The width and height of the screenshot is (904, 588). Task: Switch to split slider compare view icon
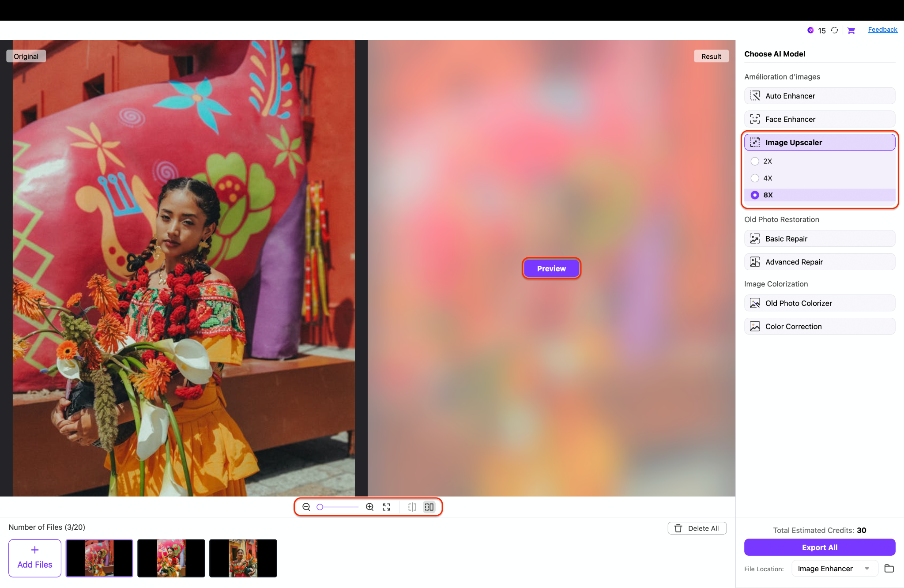coord(412,507)
